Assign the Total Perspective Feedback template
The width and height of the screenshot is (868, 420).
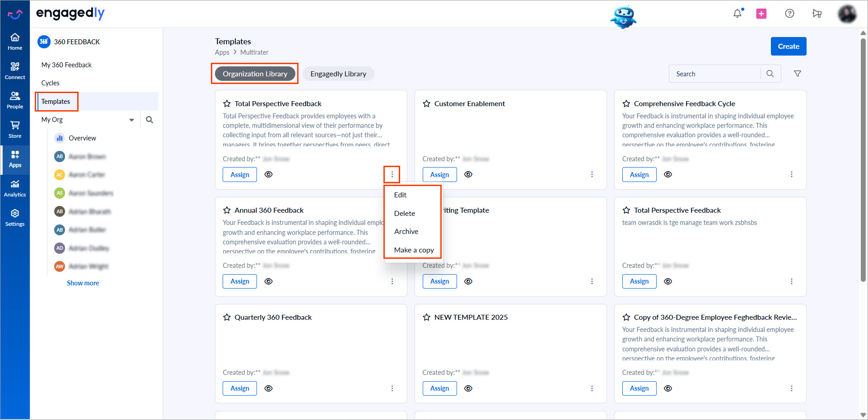pyautogui.click(x=240, y=174)
